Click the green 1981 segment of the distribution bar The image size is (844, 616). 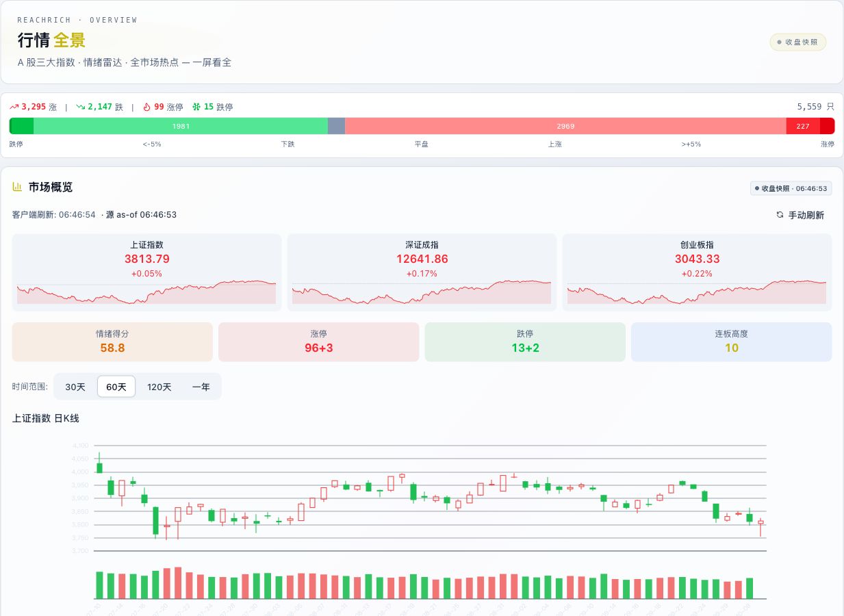pyautogui.click(x=181, y=126)
